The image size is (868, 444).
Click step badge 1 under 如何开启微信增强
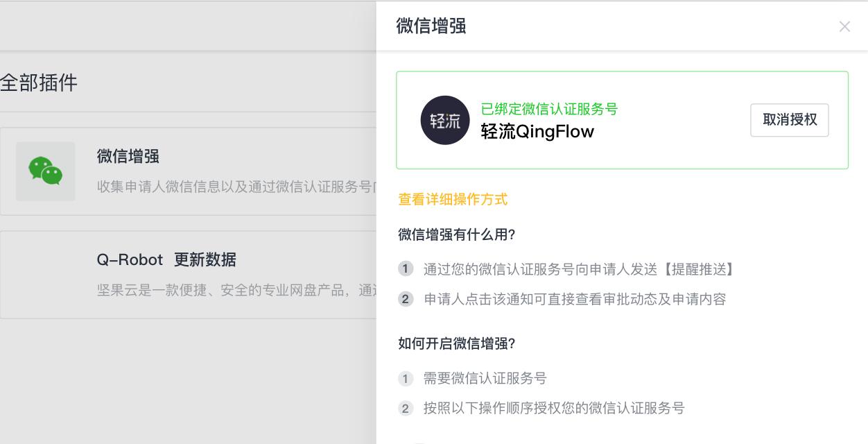click(406, 378)
